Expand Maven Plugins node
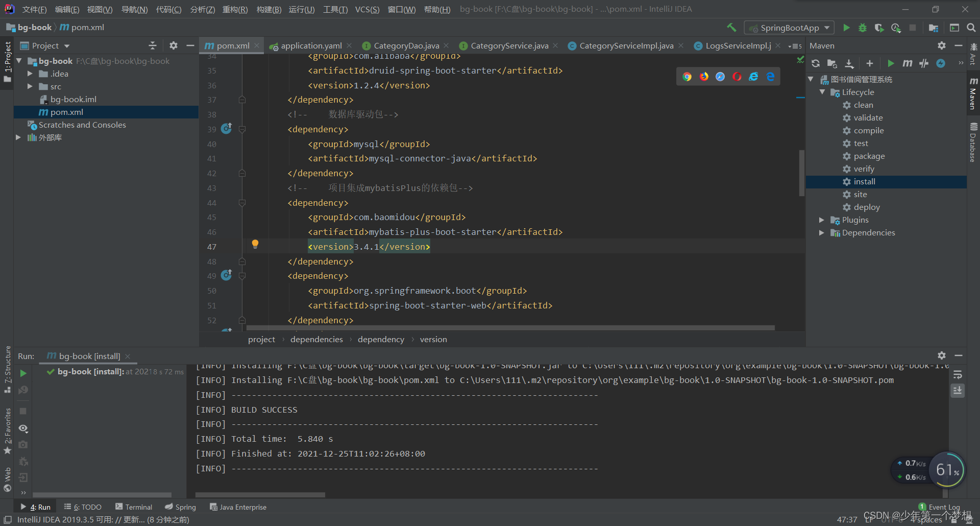 coord(822,220)
